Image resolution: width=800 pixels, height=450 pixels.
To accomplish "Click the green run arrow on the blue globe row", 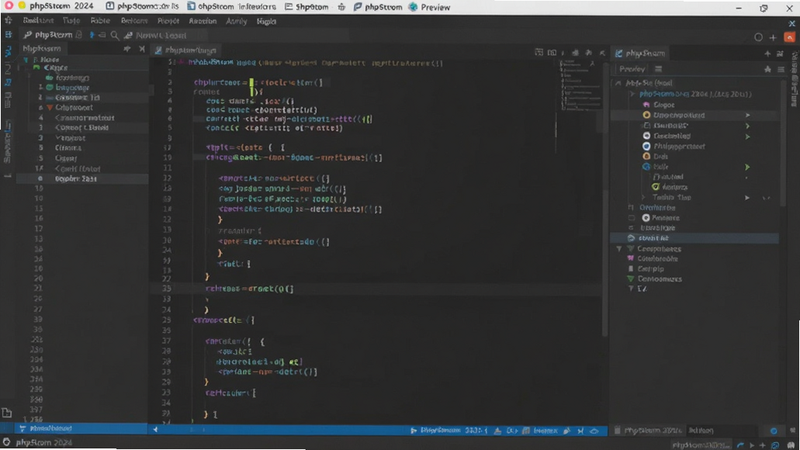I will click(x=747, y=167).
